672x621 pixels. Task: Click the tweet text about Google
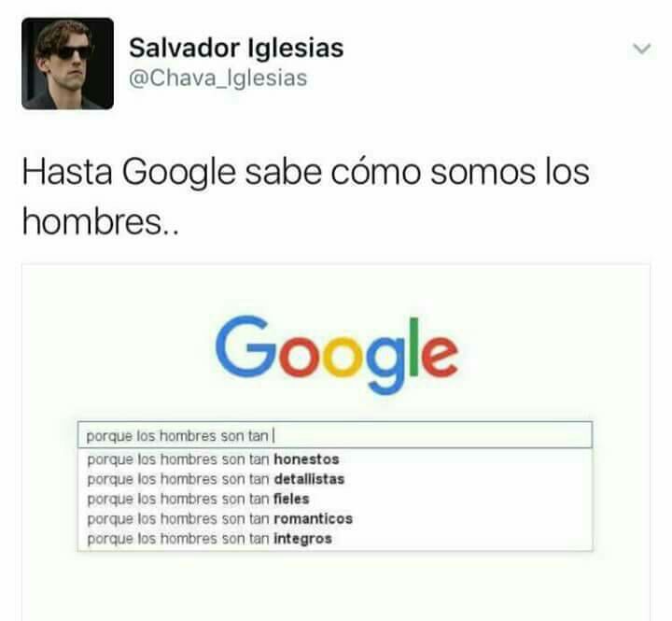click(305, 197)
